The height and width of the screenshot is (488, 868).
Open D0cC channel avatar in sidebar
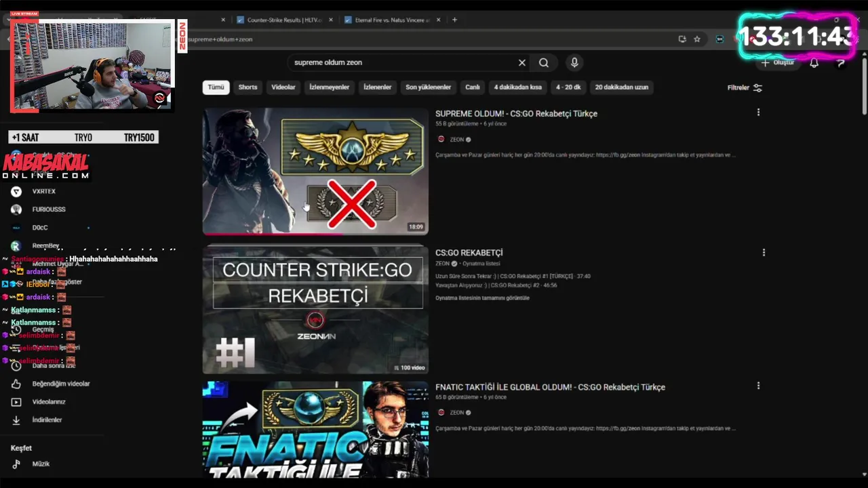16,228
